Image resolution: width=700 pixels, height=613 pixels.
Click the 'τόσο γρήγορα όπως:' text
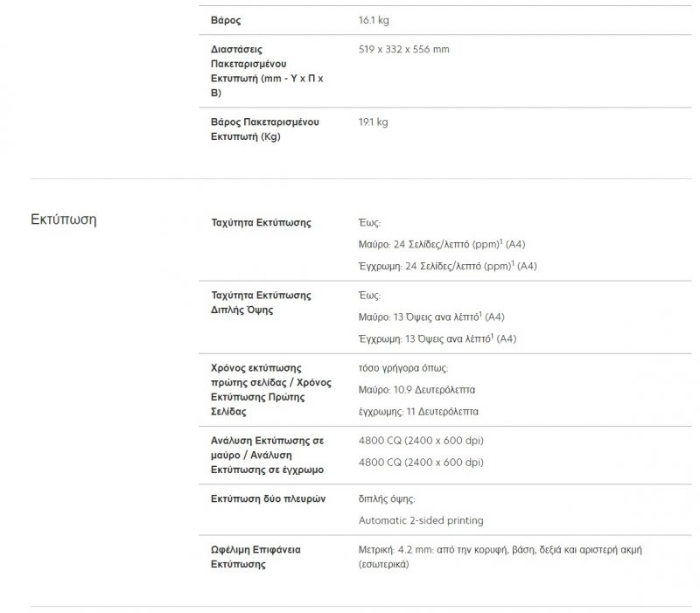click(x=403, y=368)
